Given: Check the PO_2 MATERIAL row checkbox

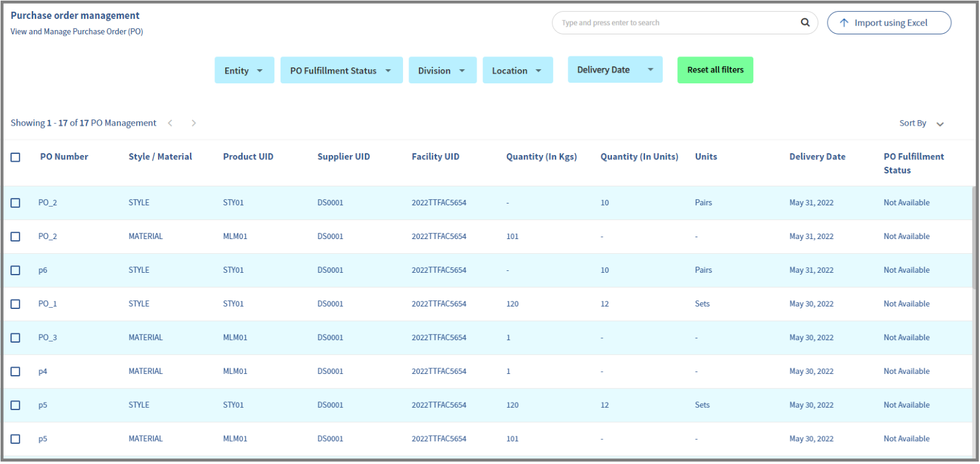Looking at the screenshot, I should [x=15, y=237].
